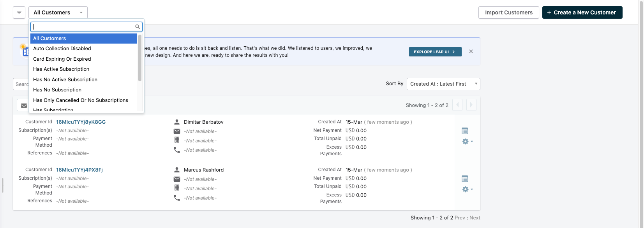Select Card Expiring Or Expired option
Image resolution: width=644 pixels, height=228 pixels.
[62, 59]
